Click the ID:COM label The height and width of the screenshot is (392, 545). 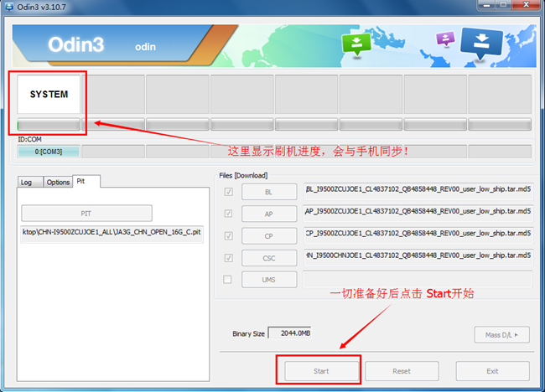point(30,139)
